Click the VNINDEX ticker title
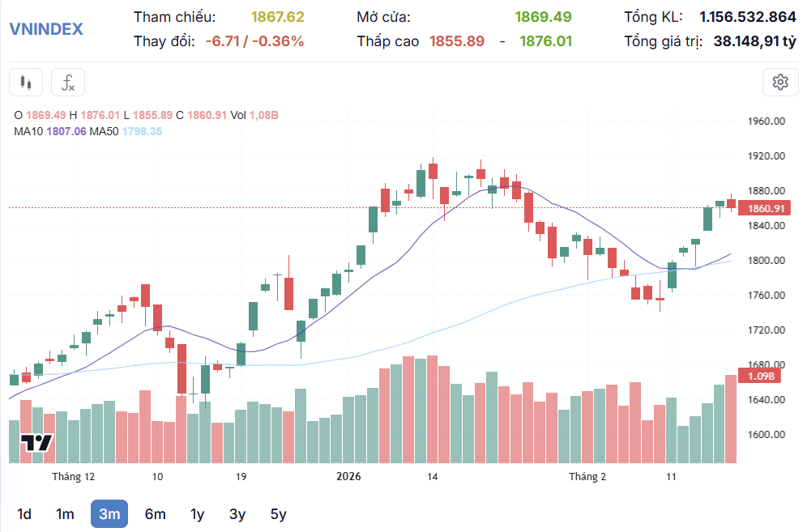The image size is (803, 532). pos(46,29)
